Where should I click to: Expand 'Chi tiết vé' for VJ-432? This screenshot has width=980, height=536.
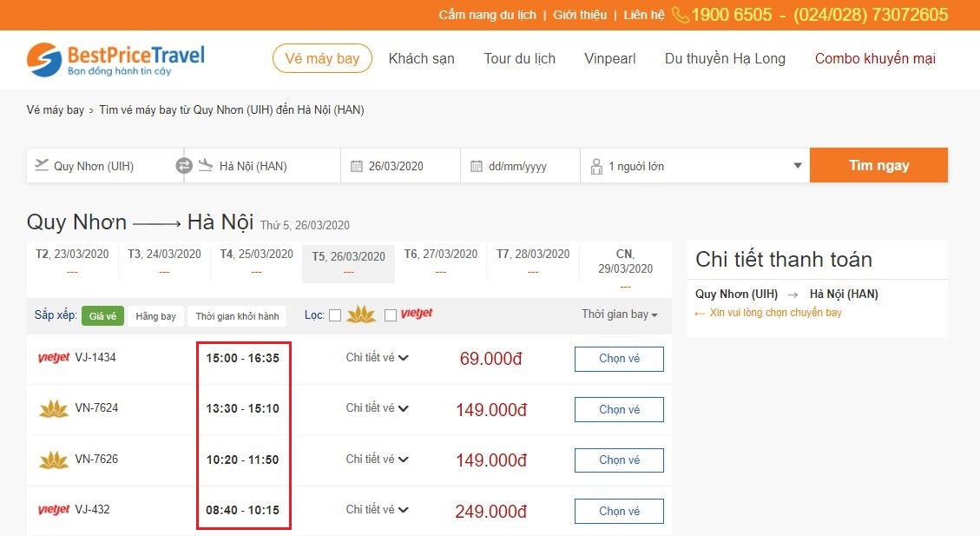[x=377, y=510]
